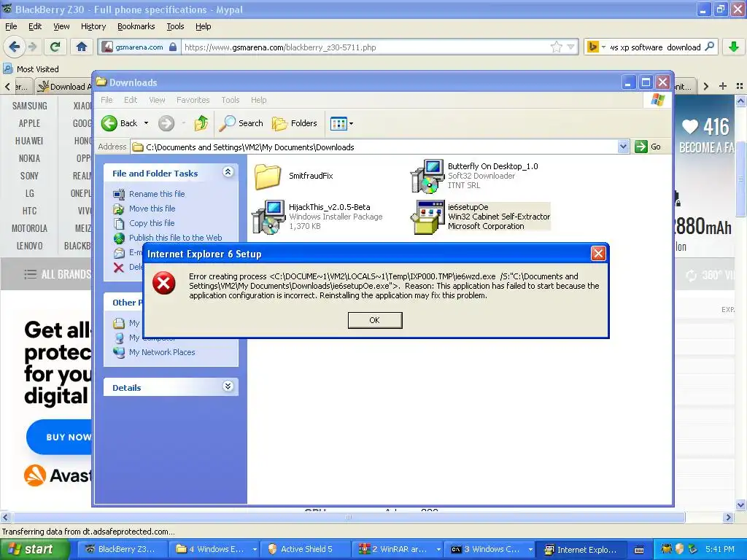Click Move this file task
The image size is (747, 560).
click(152, 209)
